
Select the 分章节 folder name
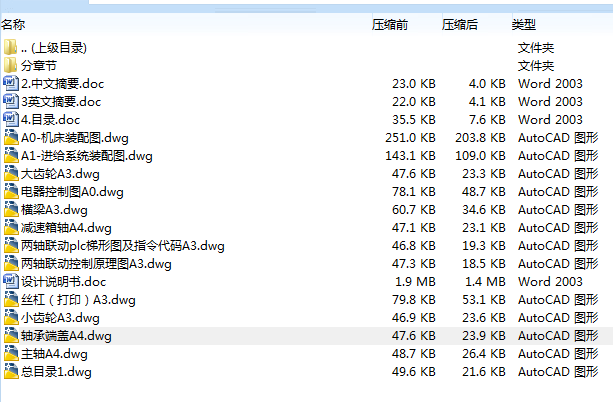point(39,66)
